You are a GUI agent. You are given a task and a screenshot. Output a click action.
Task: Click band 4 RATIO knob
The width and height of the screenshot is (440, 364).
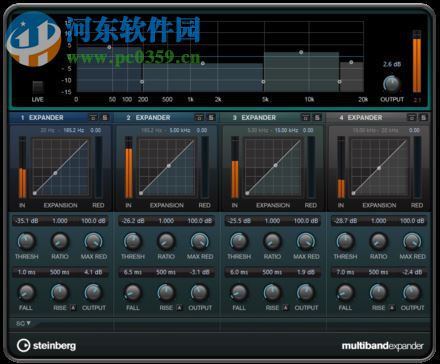pyautogui.click(x=379, y=241)
